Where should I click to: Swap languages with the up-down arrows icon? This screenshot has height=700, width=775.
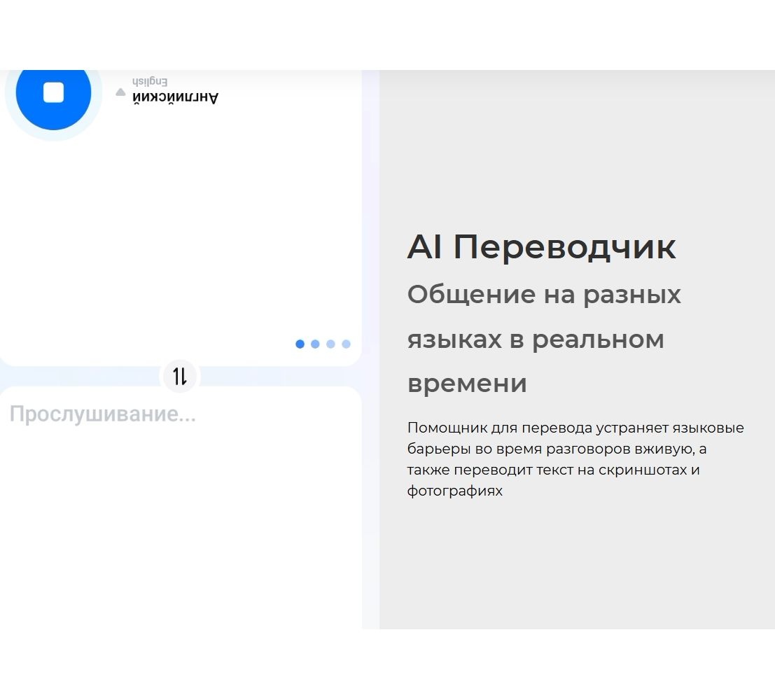coord(181,377)
